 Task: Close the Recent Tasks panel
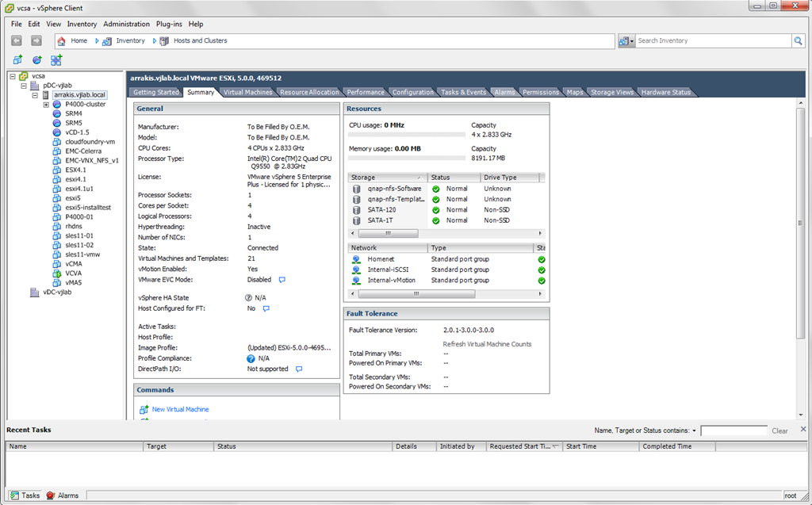pyautogui.click(x=803, y=430)
